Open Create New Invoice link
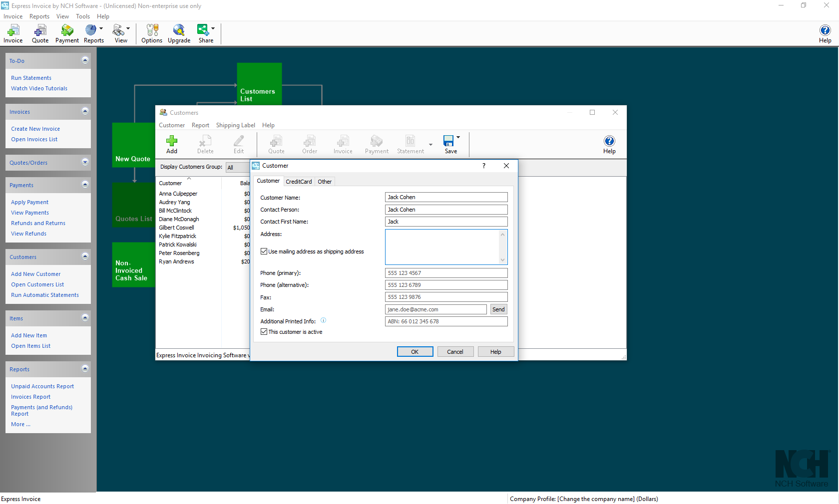The image size is (839, 504). (35, 129)
